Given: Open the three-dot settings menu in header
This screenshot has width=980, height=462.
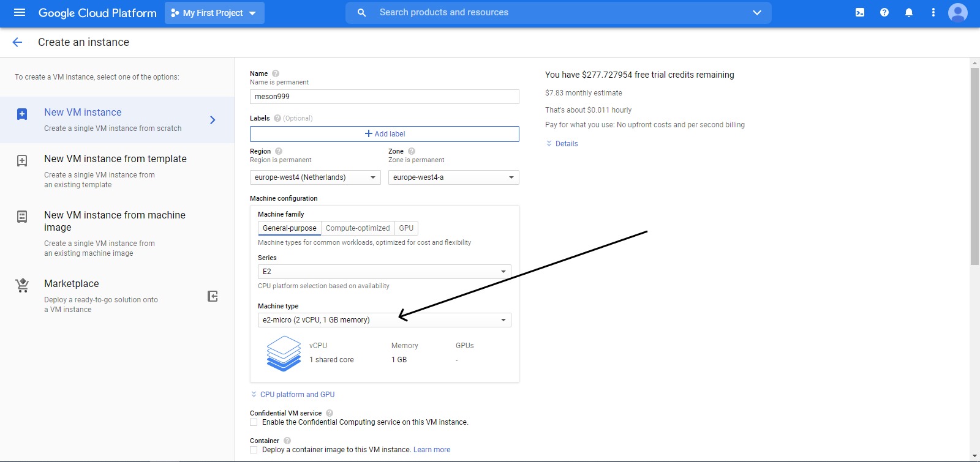Looking at the screenshot, I should (x=933, y=12).
